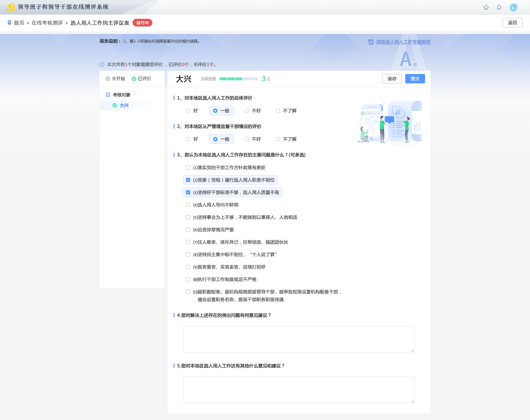Uncheck option (2) 党委履行选人用人职责不到位
Viewport: 530px width, 420px height.
pos(188,180)
